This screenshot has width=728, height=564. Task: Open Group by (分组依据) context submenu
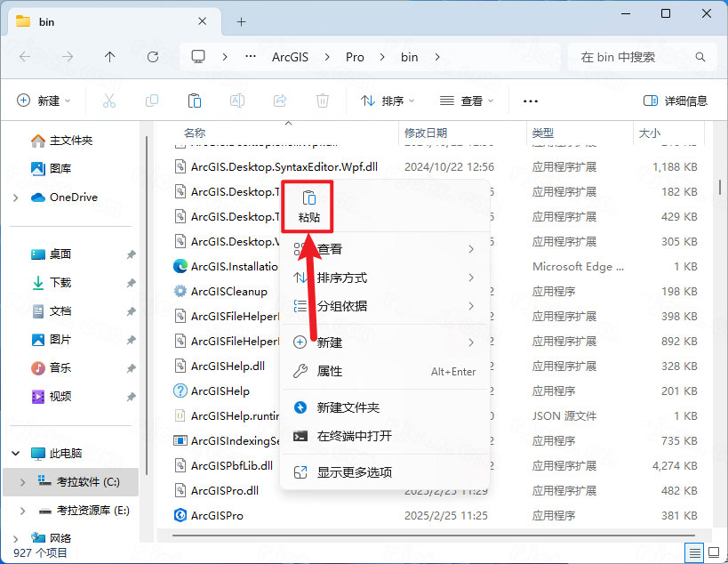point(384,306)
